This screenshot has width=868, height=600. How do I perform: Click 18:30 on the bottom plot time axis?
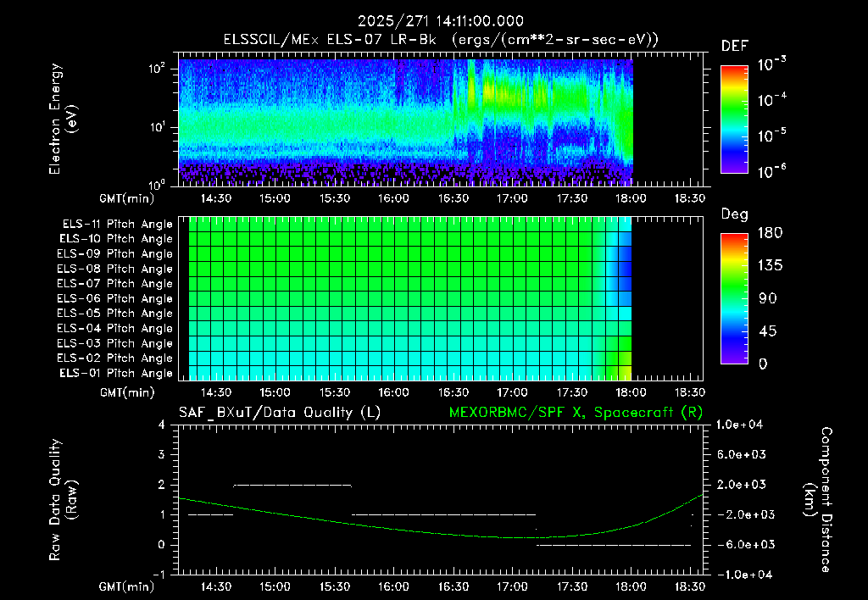[x=690, y=586]
